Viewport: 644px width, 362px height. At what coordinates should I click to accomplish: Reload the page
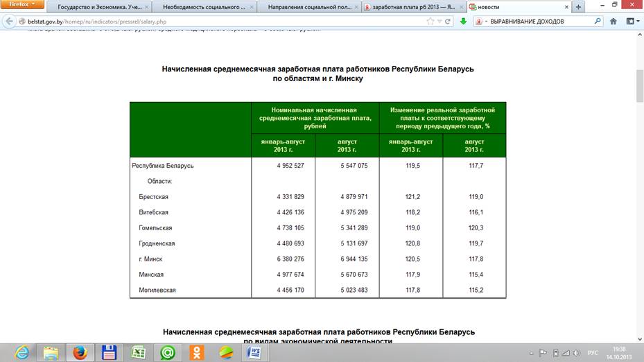click(x=448, y=21)
